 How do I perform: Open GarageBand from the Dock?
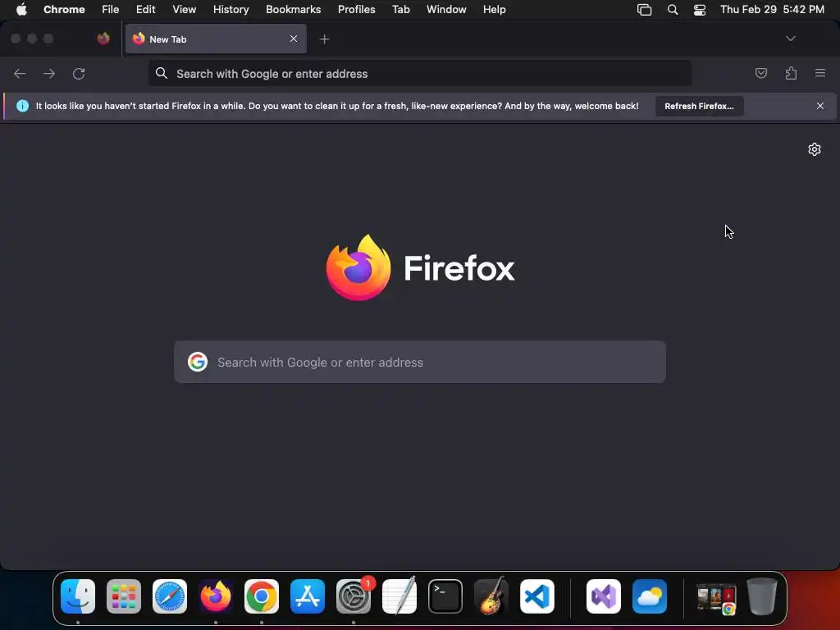(x=491, y=596)
